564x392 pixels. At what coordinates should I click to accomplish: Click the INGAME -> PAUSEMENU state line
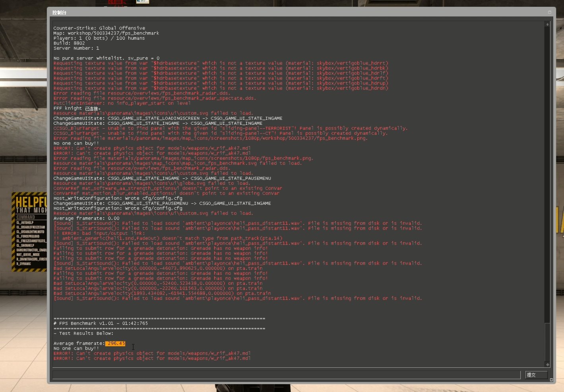(162, 178)
